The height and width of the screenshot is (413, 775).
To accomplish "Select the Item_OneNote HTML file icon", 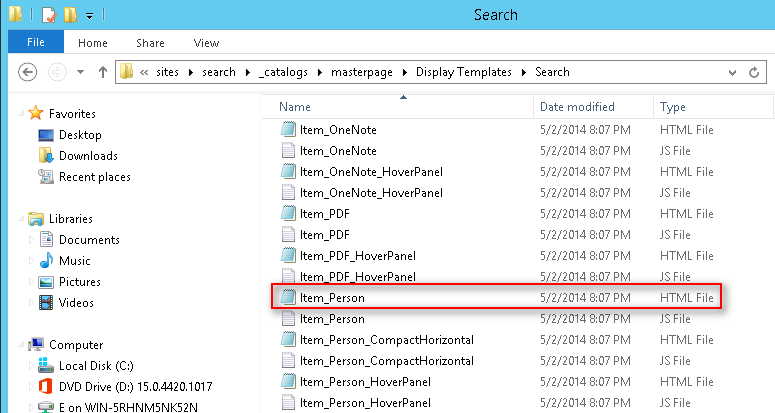I will tap(288, 129).
